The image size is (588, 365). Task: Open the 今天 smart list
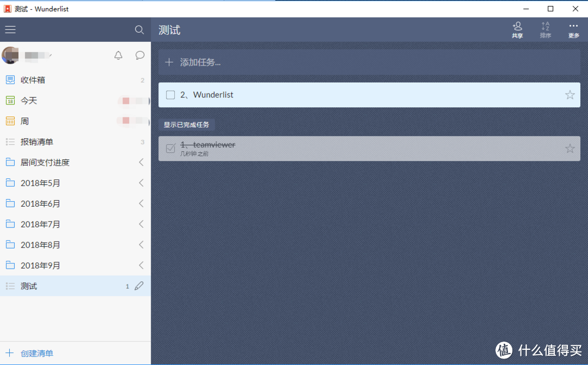(75, 101)
